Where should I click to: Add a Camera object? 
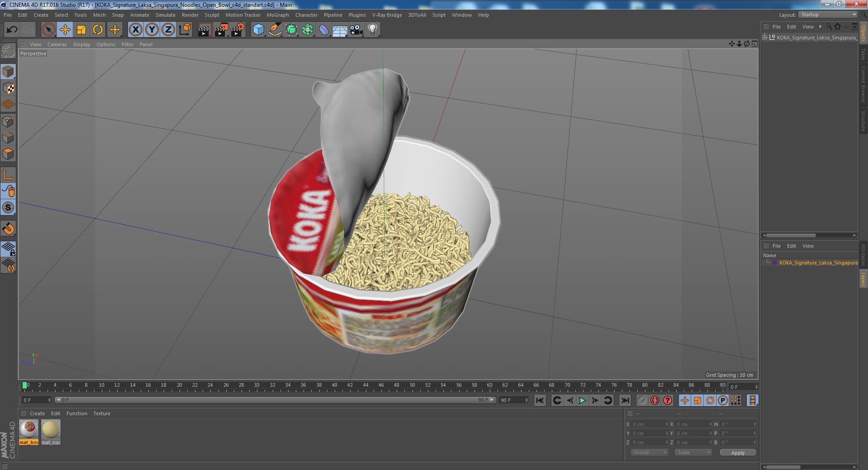(356, 30)
